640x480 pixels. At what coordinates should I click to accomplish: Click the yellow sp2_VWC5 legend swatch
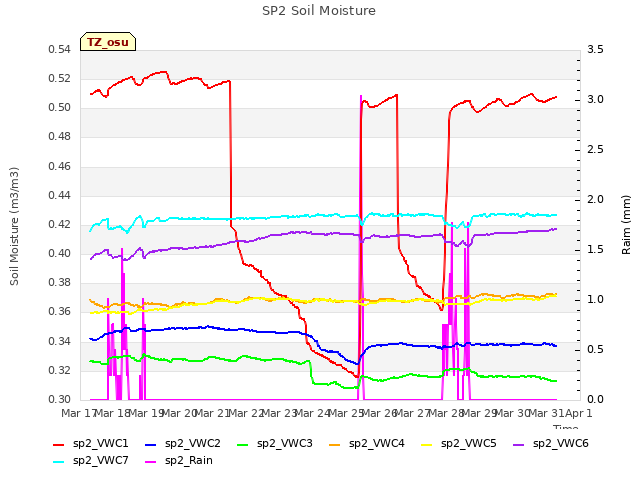click(427, 445)
